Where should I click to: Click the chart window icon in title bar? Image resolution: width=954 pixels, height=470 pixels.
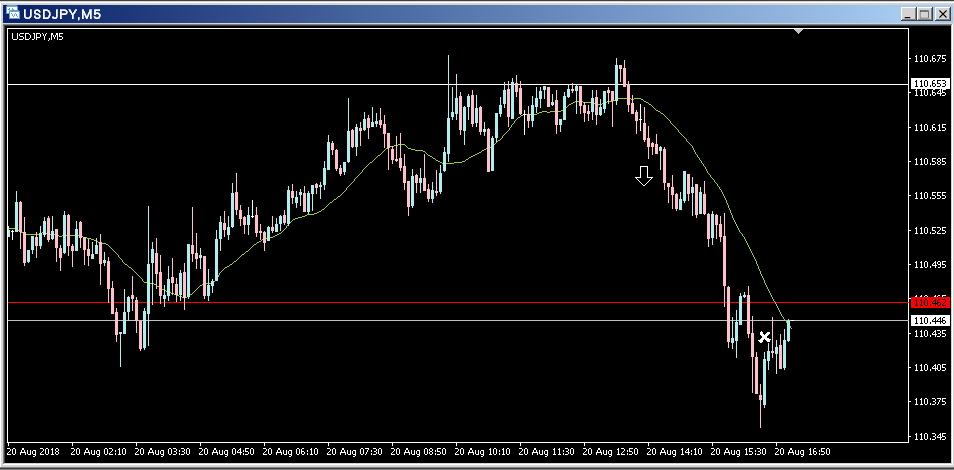click(x=12, y=13)
